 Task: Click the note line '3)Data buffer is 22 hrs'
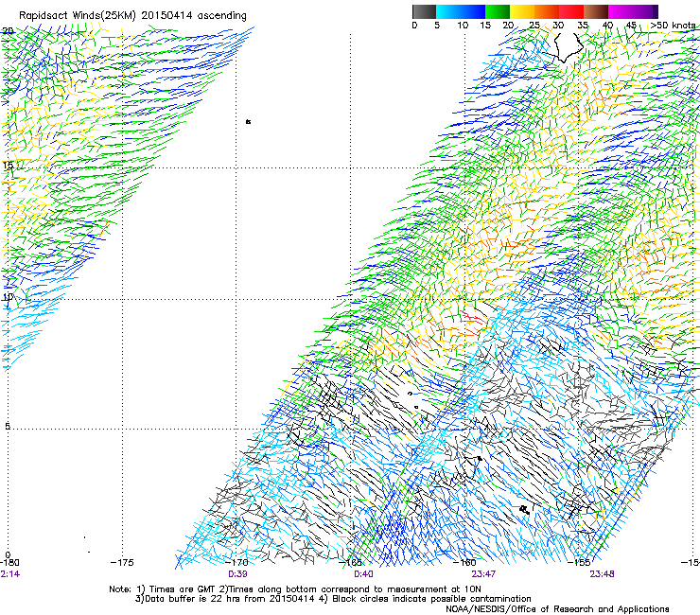tap(333, 599)
